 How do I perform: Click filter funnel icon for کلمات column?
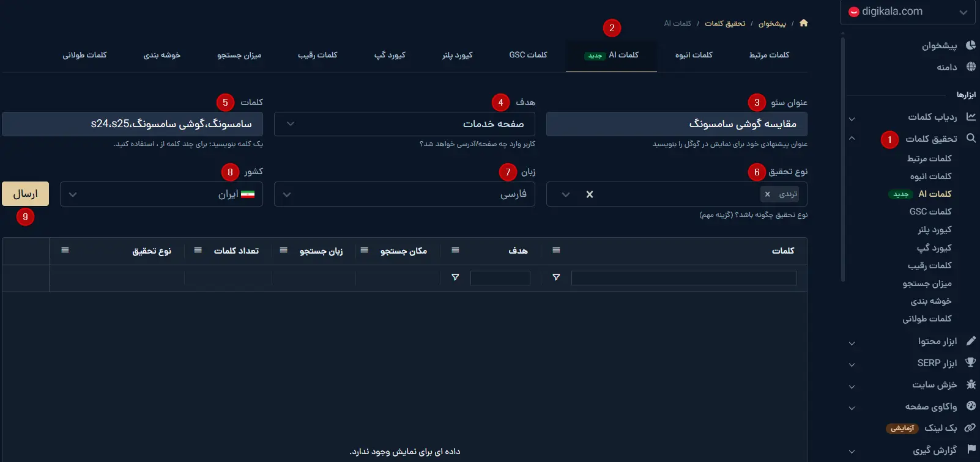pos(555,277)
